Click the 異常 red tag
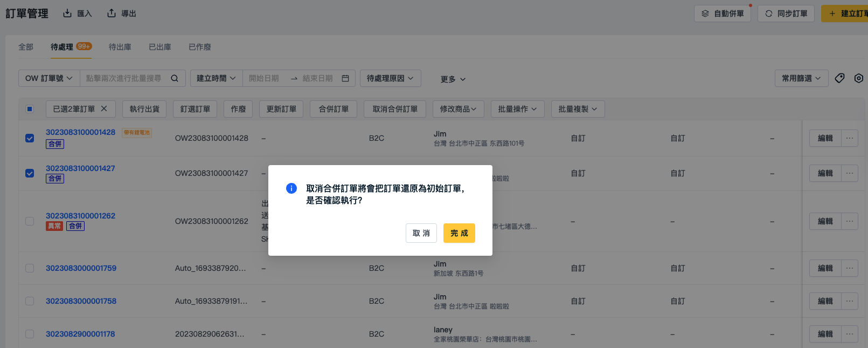868x348 pixels. pyautogui.click(x=54, y=226)
